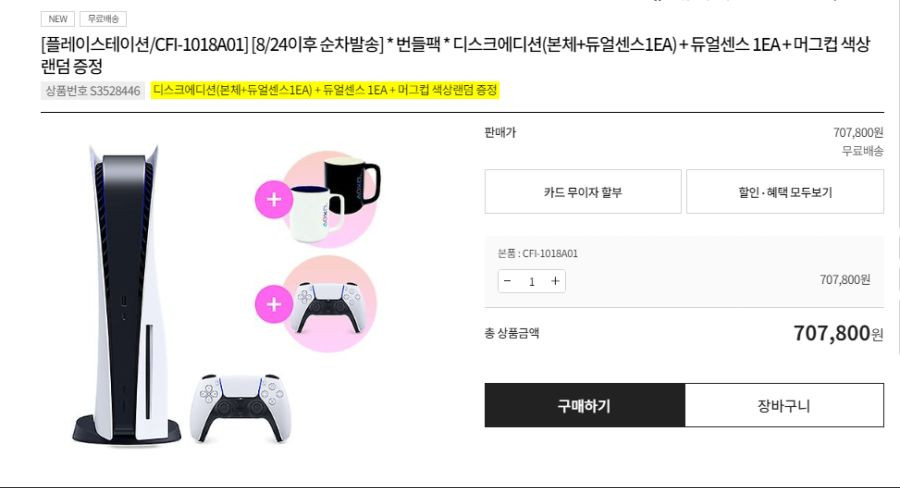Click the quantity number field

[532, 281]
